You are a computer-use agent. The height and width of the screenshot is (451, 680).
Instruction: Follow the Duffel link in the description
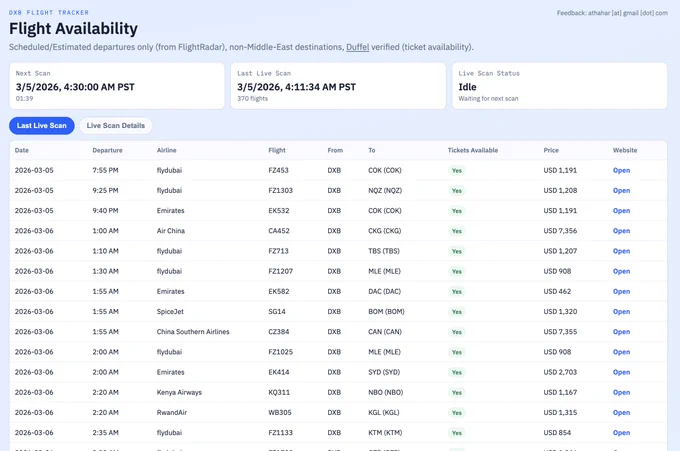click(357, 47)
